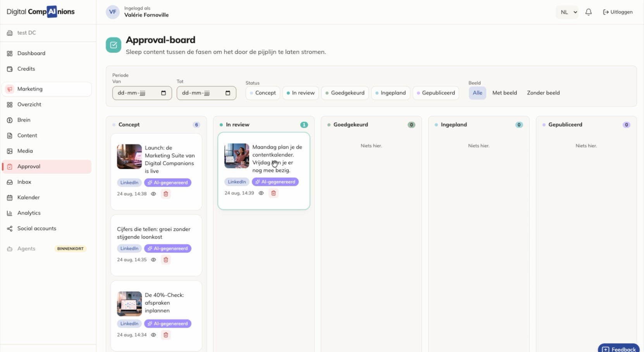Image resolution: width=644 pixels, height=352 pixels.
Task: Open Analytics in the sidebar
Action: click(x=47, y=213)
